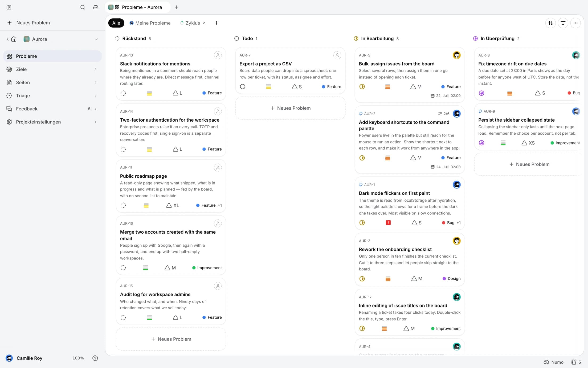
Task: Add Neues Problem in the Todo column
Action: click(290, 108)
